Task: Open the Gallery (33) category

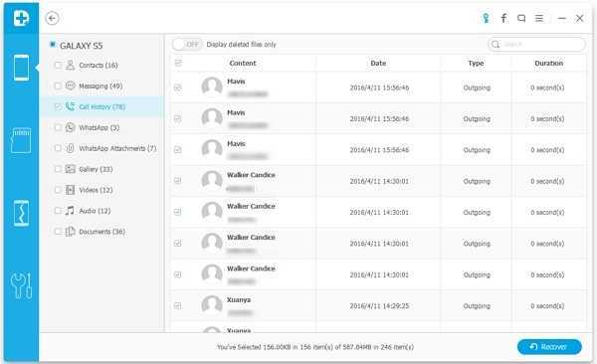Action: point(96,169)
